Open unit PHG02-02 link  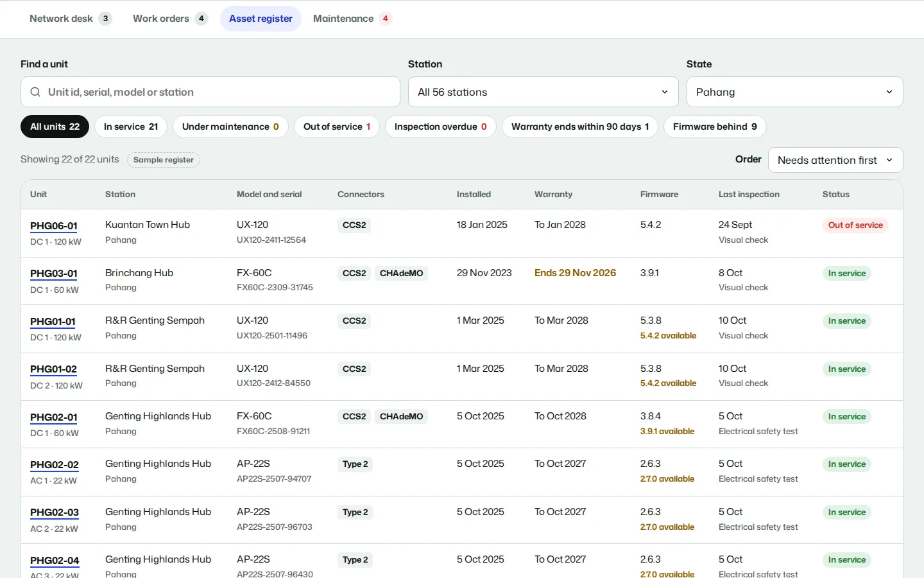[55, 465]
